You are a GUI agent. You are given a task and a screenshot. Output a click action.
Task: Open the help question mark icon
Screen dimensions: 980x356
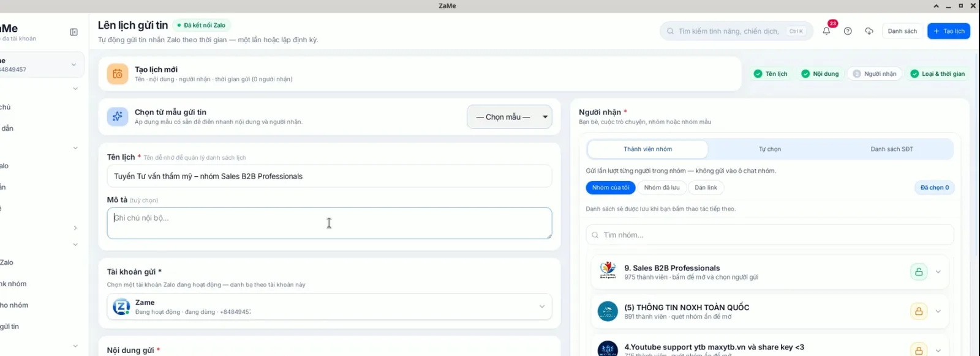(x=848, y=31)
